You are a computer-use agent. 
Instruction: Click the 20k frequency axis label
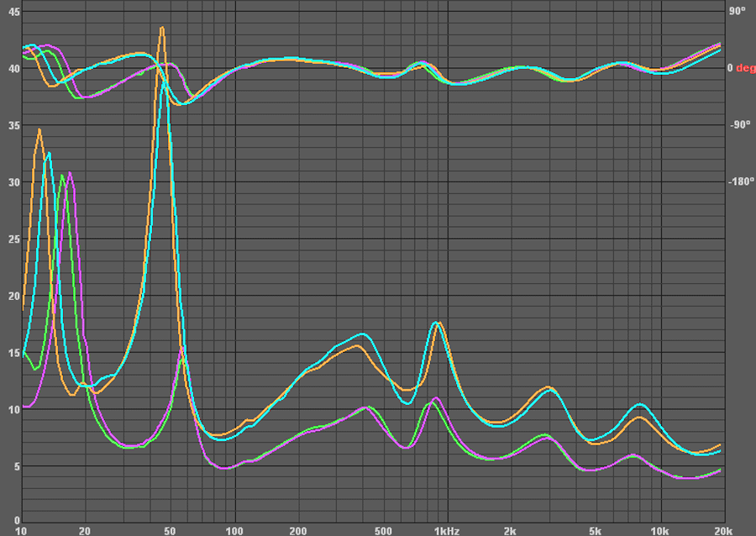pos(723,531)
